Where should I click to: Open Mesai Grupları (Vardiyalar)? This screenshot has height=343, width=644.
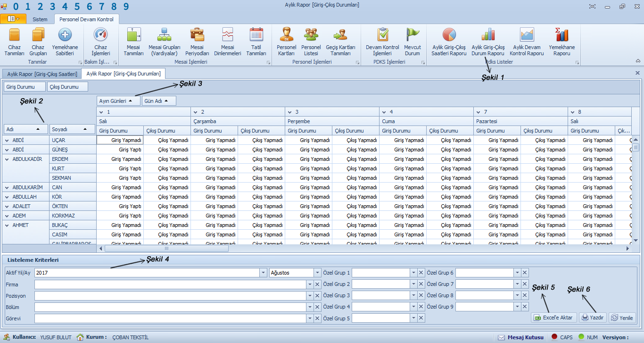pyautogui.click(x=164, y=42)
